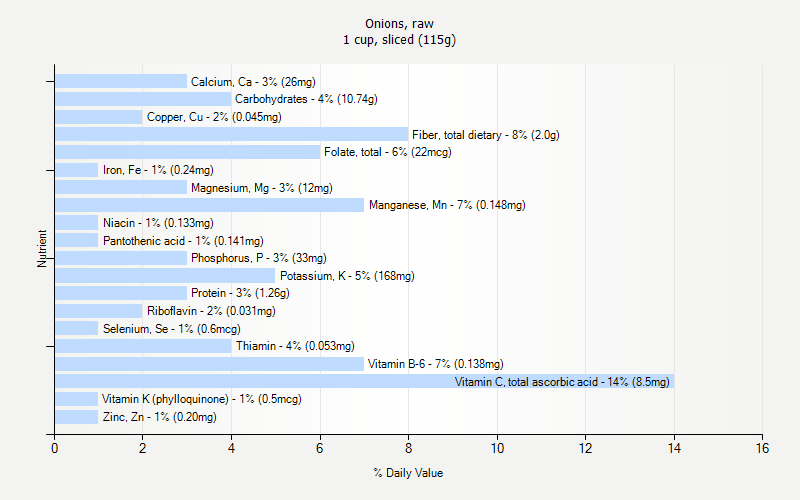Viewport: 800px width, 500px height.
Task: Click the Niacin - 1% (0.133mg) label
Action: 158,223
